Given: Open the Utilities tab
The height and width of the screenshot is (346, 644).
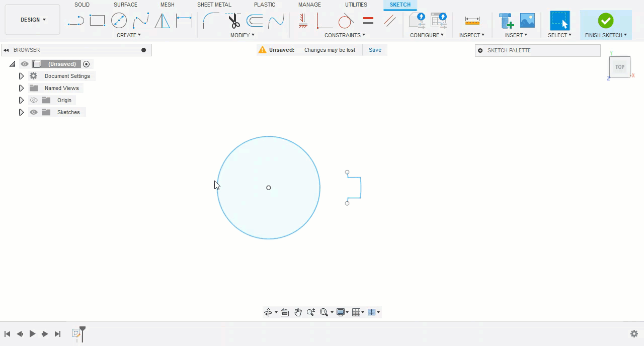Looking at the screenshot, I should point(356,5).
